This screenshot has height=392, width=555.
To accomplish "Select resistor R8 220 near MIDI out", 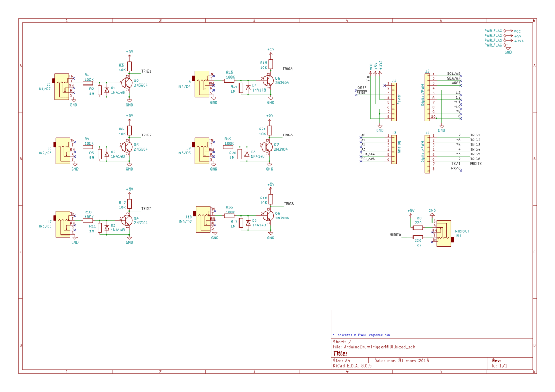I will (418, 227).
